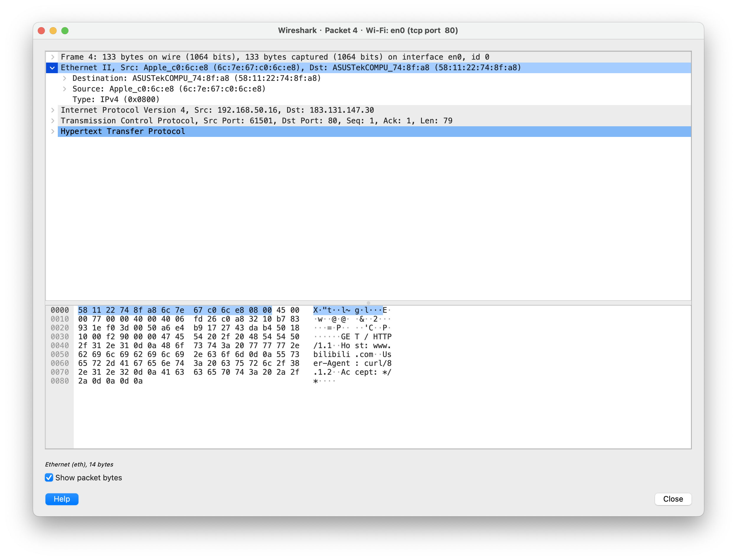Select the Hypertext Transfer Protocol row
This screenshot has width=737, height=560.
tap(123, 132)
